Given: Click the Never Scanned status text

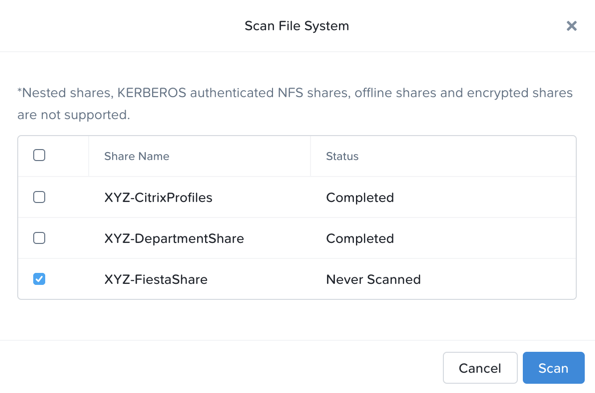Looking at the screenshot, I should pos(373,280).
